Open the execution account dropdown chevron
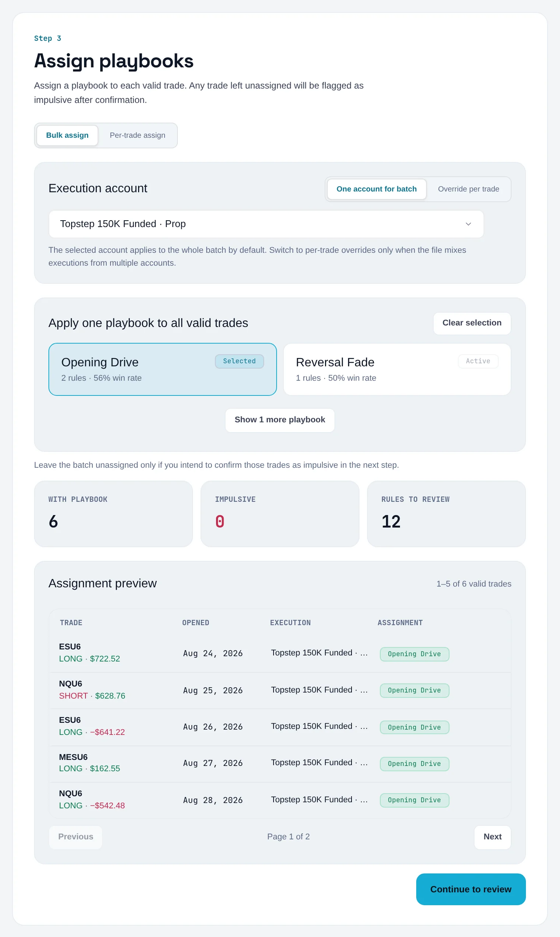The width and height of the screenshot is (560, 937). coord(468,224)
